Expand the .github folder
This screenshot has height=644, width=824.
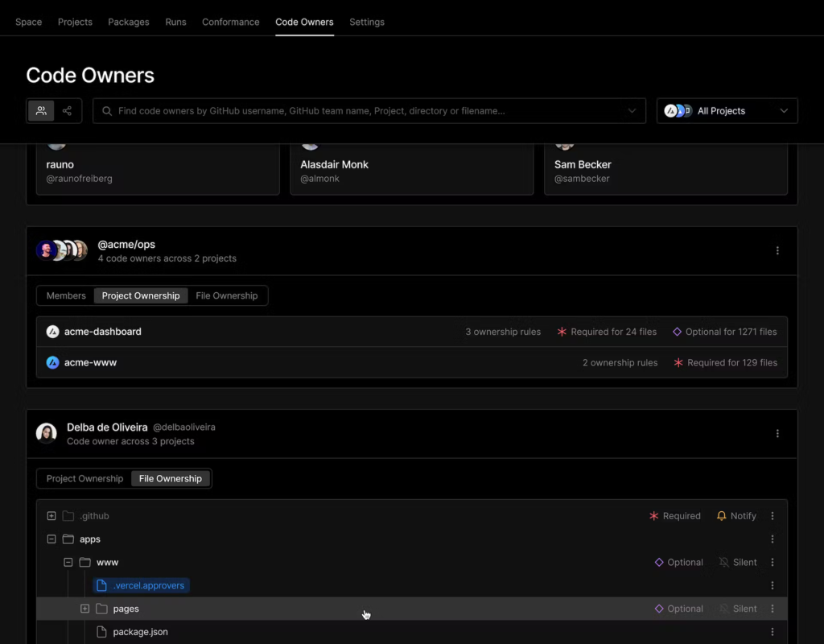pyautogui.click(x=51, y=516)
